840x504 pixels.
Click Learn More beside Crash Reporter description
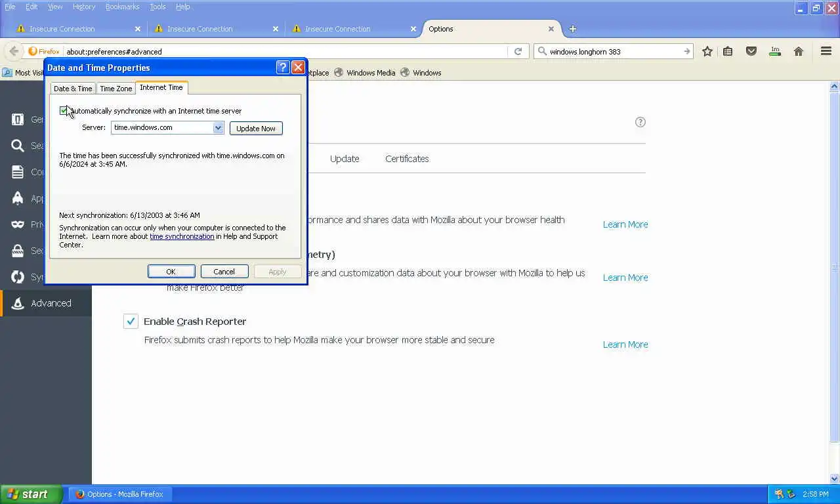pyautogui.click(x=625, y=345)
